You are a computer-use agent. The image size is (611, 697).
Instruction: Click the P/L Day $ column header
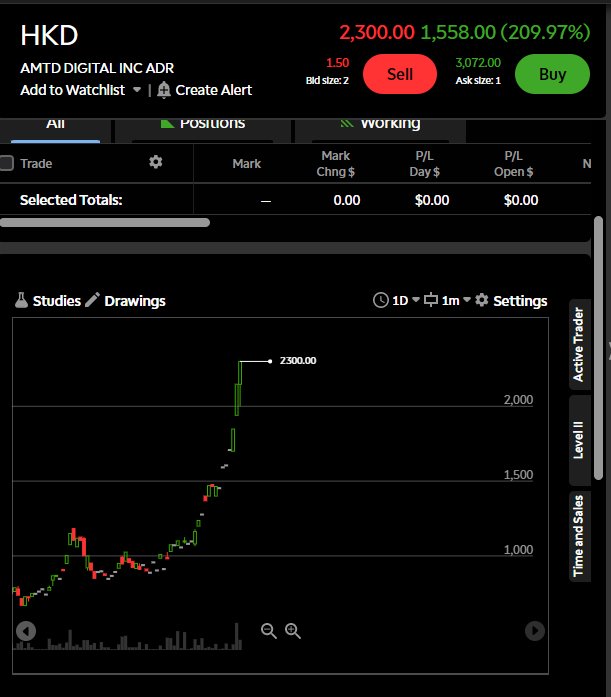tap(424, 164)
